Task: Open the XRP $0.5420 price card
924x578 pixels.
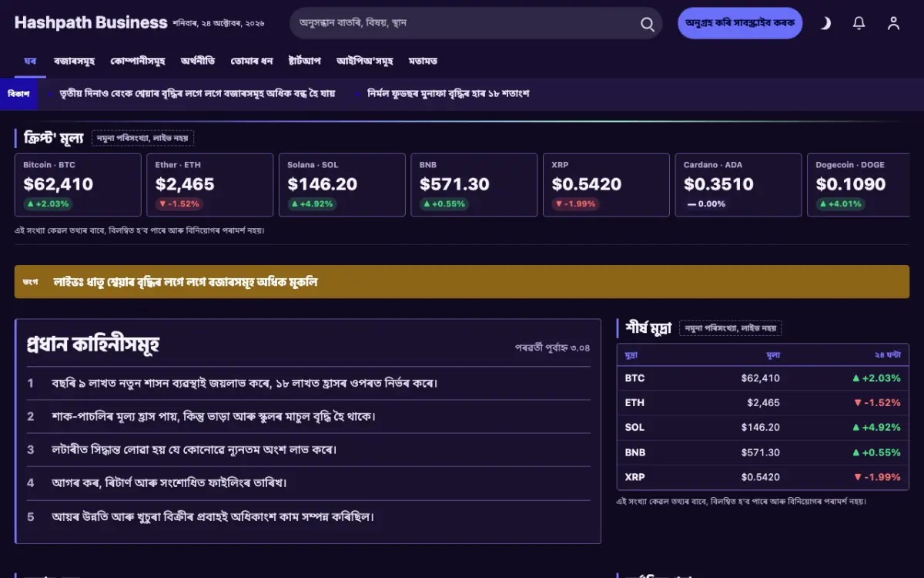Action: (606, 185)
